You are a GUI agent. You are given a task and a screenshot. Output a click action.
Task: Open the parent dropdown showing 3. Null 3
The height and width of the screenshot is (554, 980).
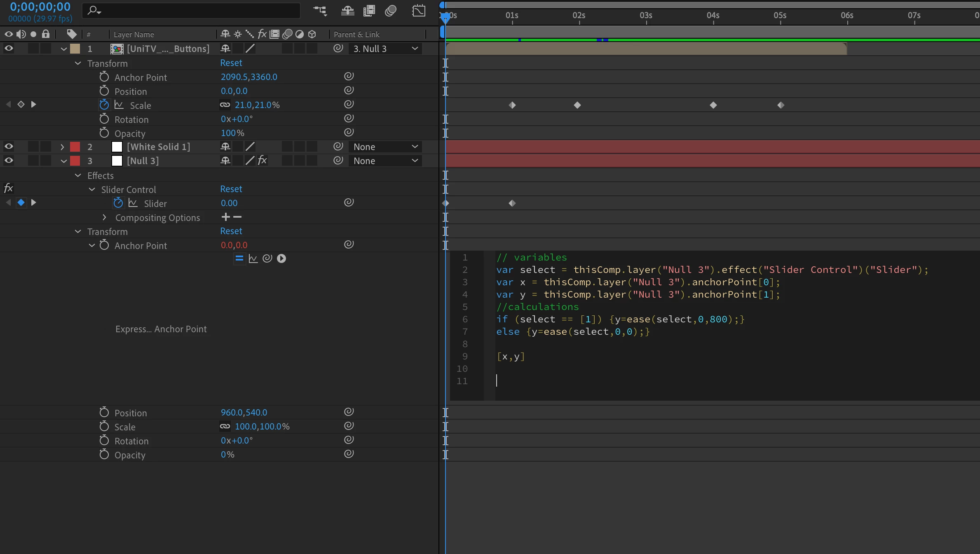pos(385,49)
